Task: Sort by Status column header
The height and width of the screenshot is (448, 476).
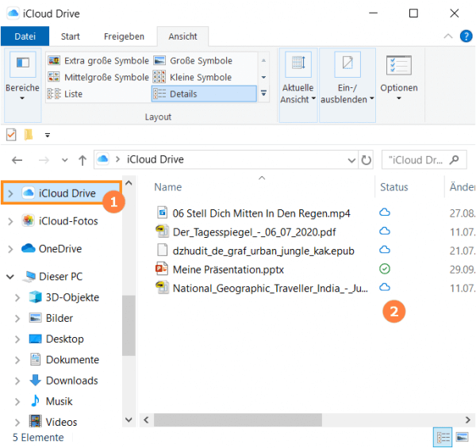Action: (x=394, y=187)
